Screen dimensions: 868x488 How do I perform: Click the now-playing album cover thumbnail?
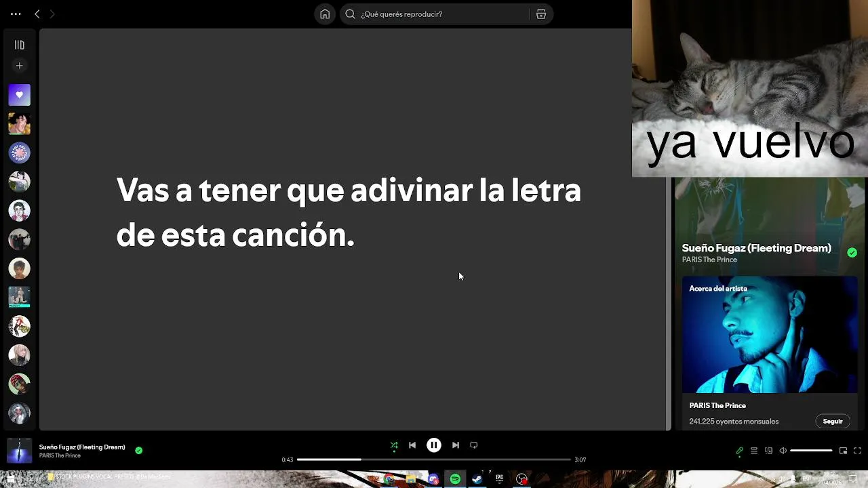tap(19, 451)
